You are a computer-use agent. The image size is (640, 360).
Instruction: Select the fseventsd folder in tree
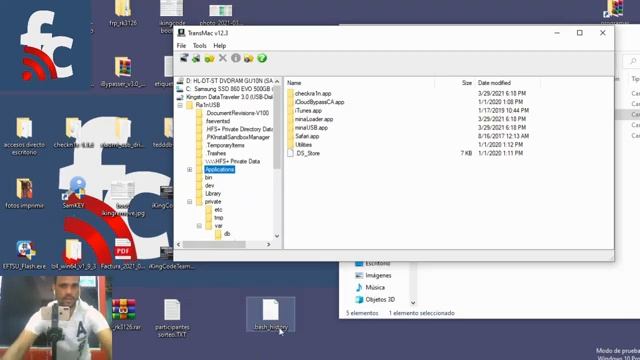218,121
